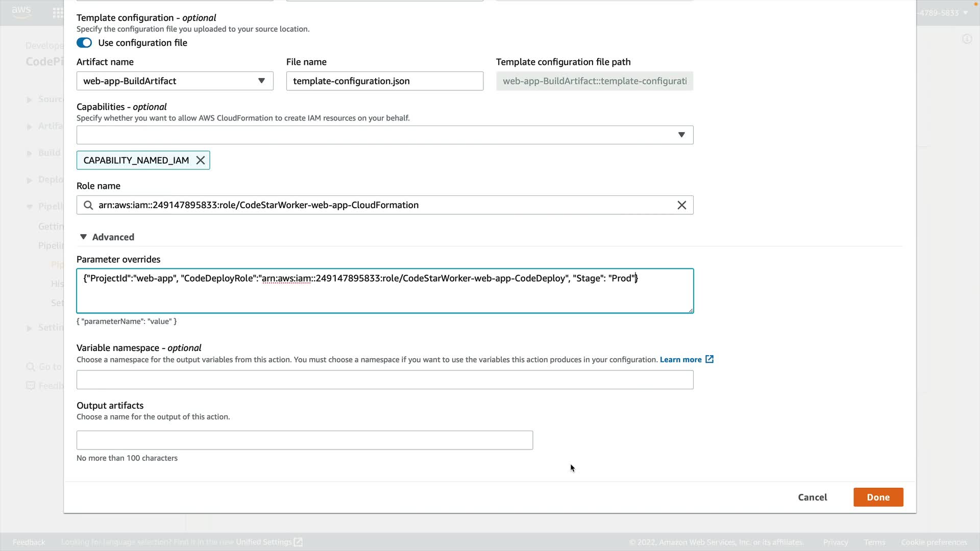Open the AWS services grid menu

pos(58,13)
